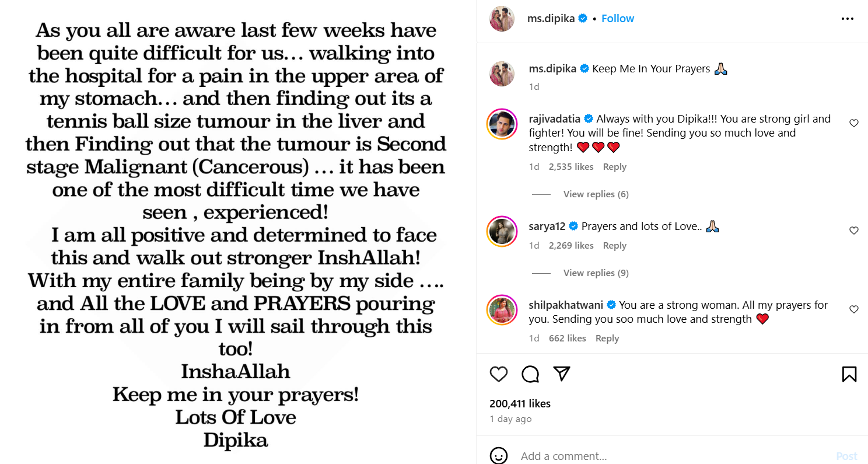Open shilpakhatwani's profile avatar
This screenshot has height=464, width=868.
(502, 310)
